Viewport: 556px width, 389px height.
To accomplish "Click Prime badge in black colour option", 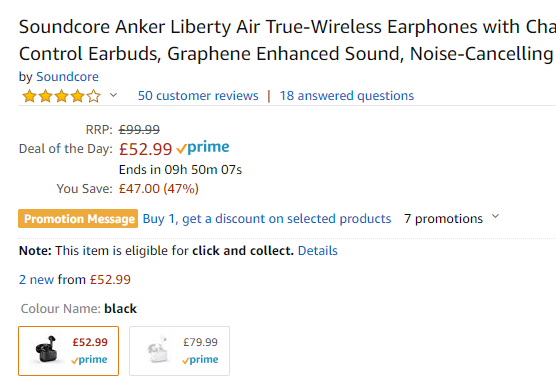I will [x=89, y=360].
